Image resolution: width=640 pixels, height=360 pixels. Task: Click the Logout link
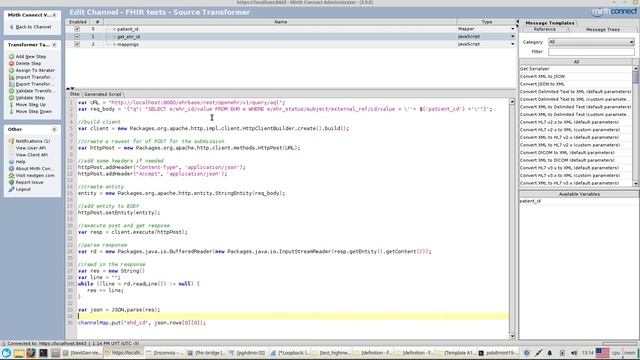(23, 189)
